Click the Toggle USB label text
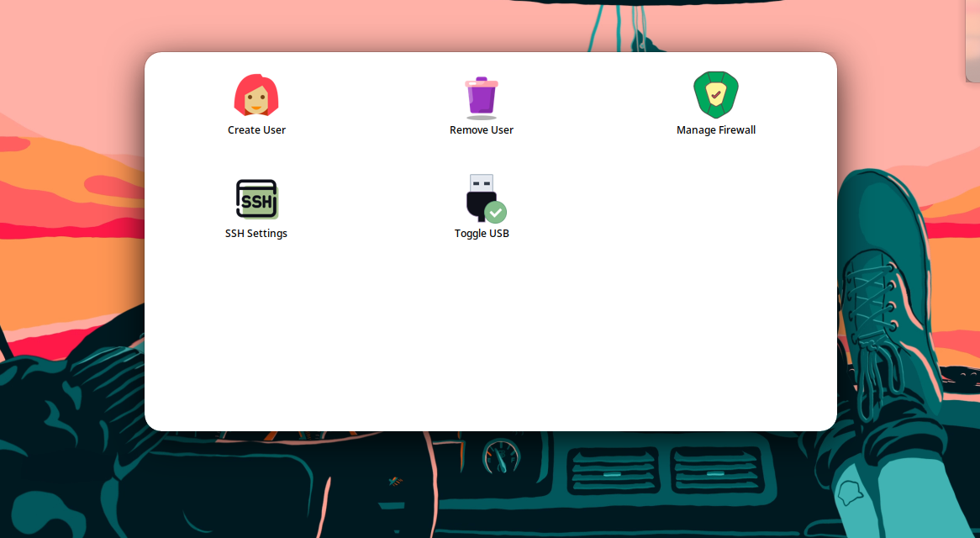This screenshot has height=538, width=980. pyautogui.click(x=481, y=233)
